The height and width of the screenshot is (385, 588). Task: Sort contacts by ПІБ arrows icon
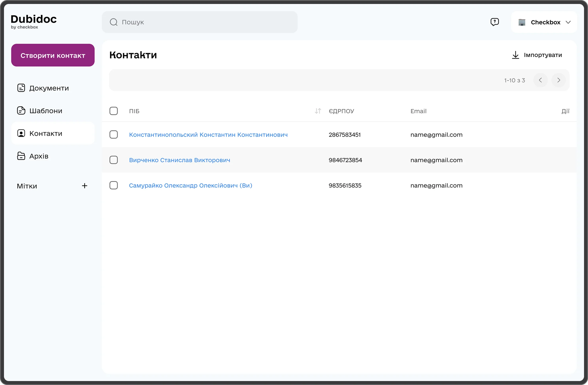318,111
